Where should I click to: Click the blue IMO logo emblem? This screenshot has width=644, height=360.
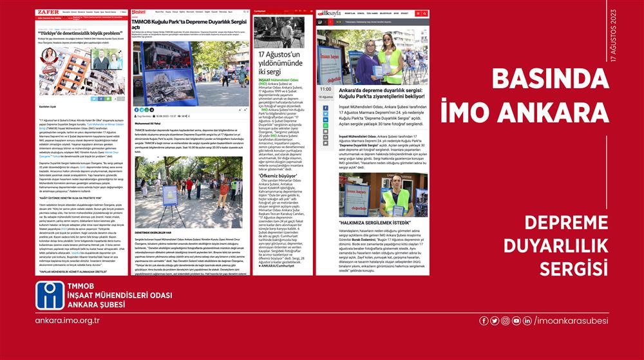click(50, 295)
